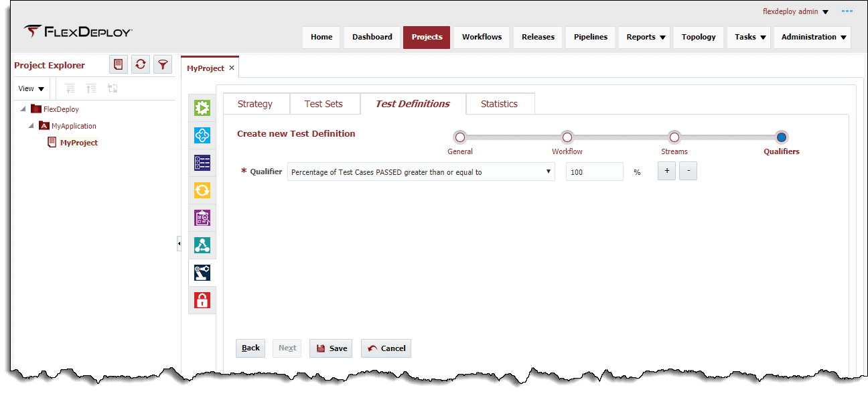Click the Project Explorer filter funnel icon
Screen dimensions: 868x398
point(163,64)
